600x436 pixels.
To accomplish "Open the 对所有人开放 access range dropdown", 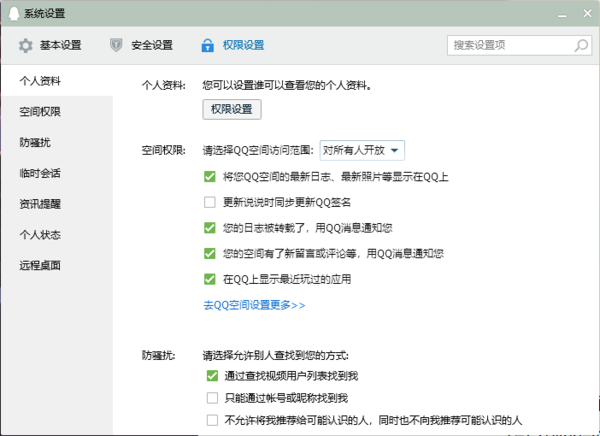I will pyautogui.click(x=361, y=150).
